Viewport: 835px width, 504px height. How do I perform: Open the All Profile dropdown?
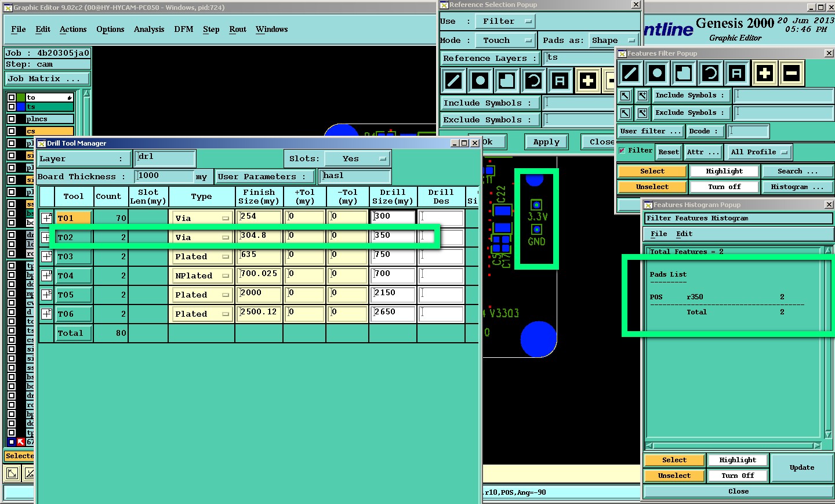pyautogui.click(x=759, y=152)
